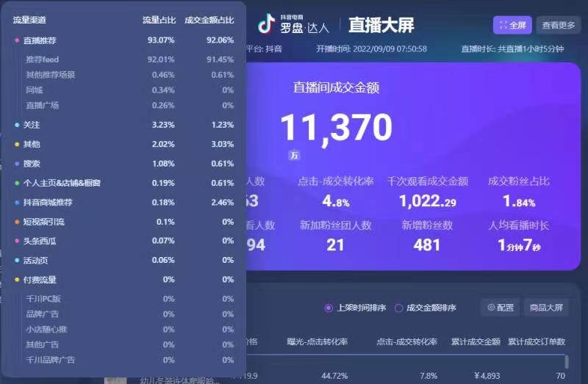Screen dimensions: 588x384
Task: Click the product table vertical scrollbar
Action: (x=566, y=361)
